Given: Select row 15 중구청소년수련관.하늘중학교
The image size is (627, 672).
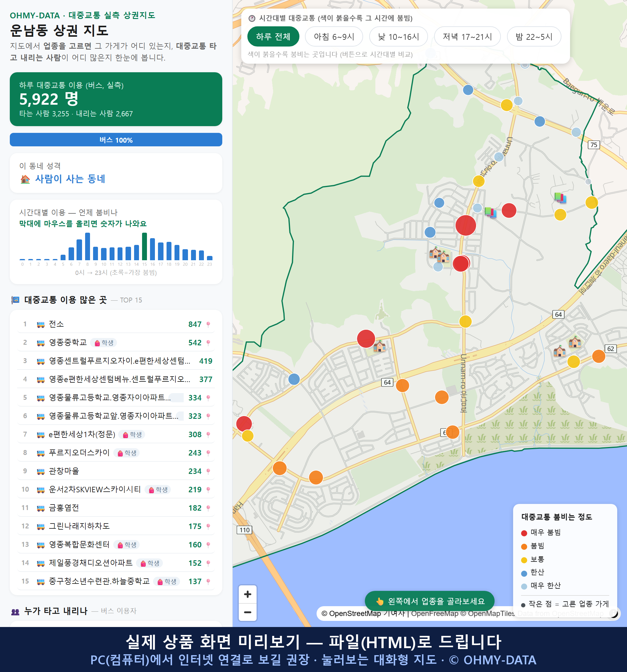Looking at the screenshot, I should point(116,581).
